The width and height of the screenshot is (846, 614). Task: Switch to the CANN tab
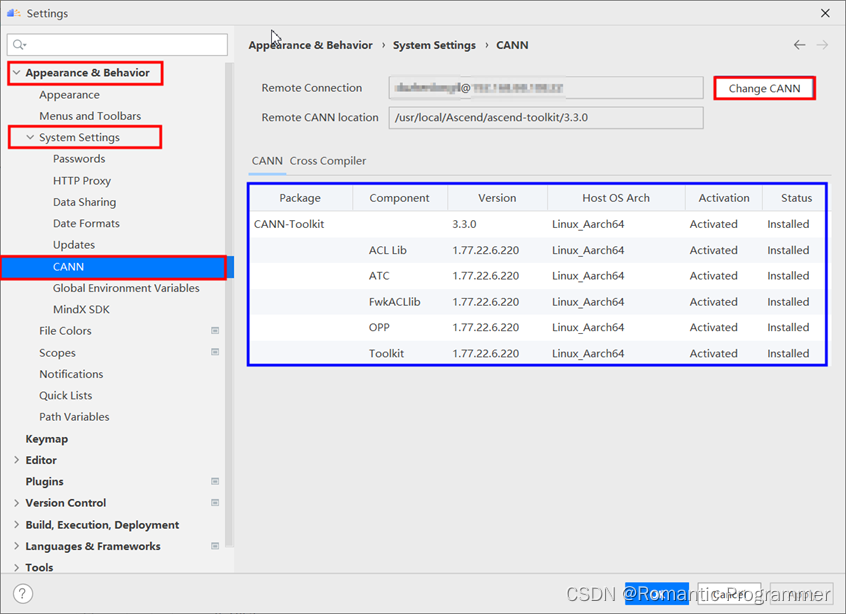pyautogui.click(x=267, y=161)
